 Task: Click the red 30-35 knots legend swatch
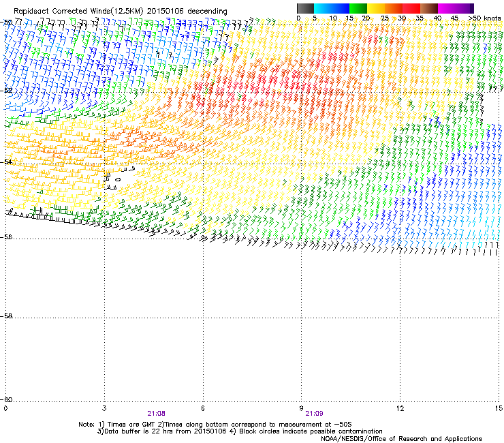(x=411, y=8)
